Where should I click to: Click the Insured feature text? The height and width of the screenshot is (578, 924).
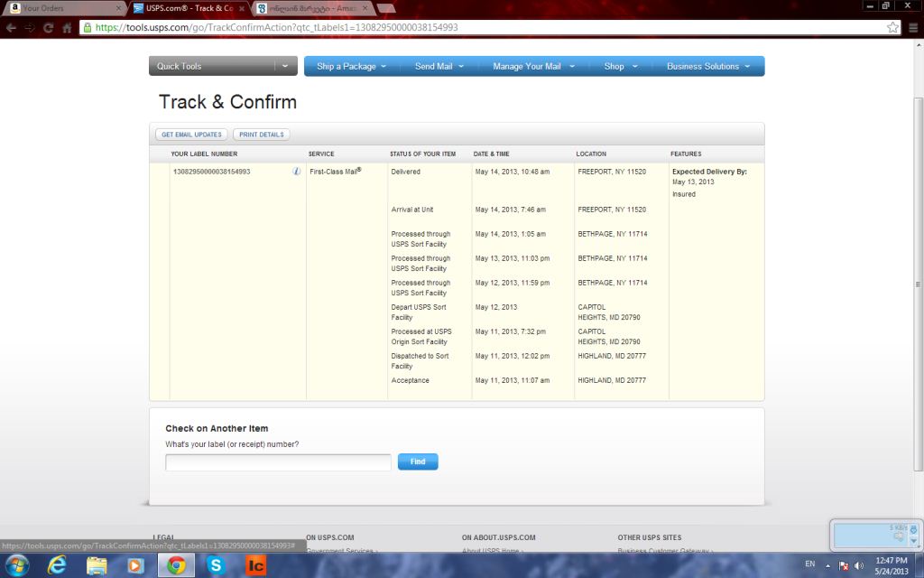pos(684,194)
